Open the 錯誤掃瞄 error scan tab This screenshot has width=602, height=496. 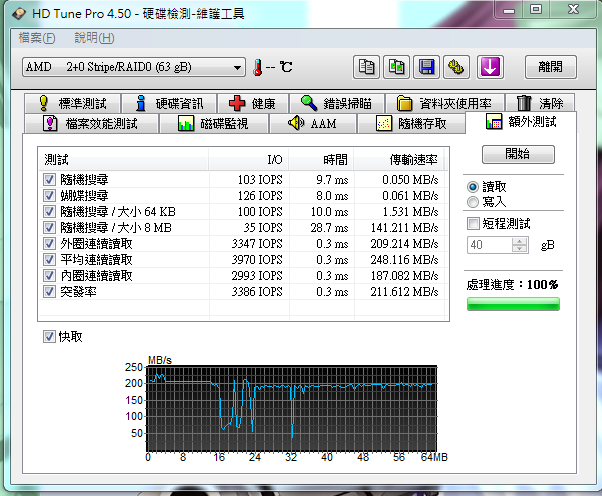[x=337, y=103]
